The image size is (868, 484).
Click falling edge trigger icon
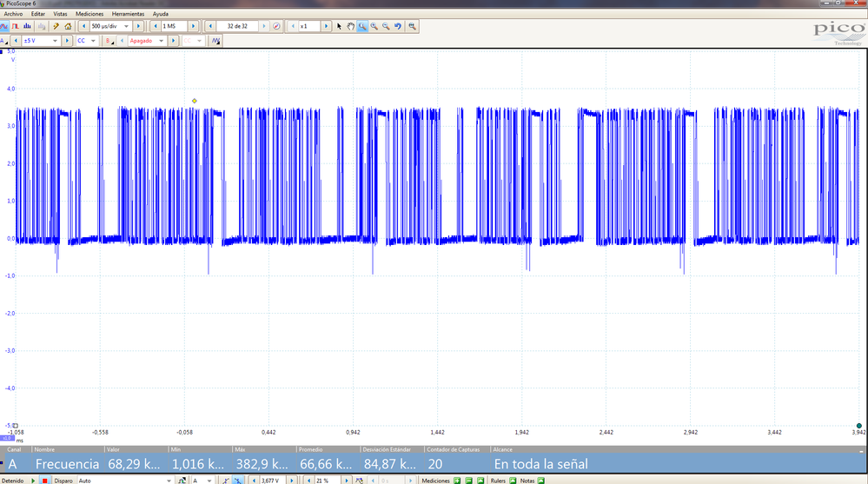pyautogui.click(x=238, y=481)
